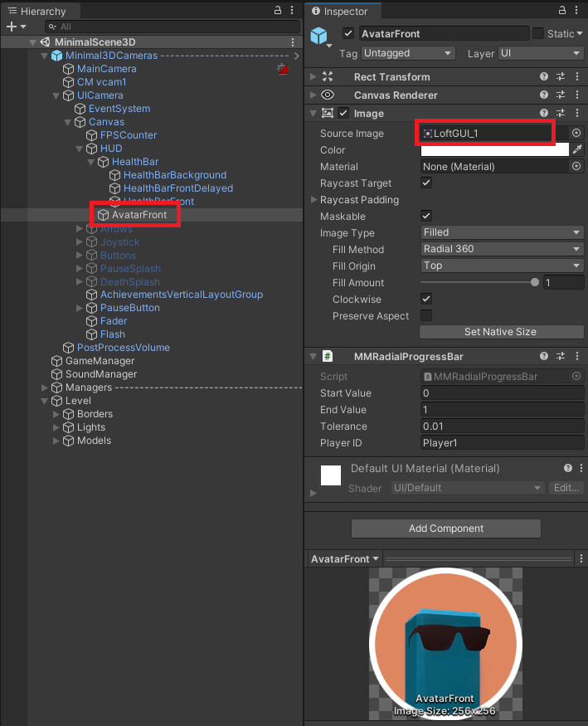Click the white Color swatch field
This screenshot has height=726, width=588.
[494, 149]
